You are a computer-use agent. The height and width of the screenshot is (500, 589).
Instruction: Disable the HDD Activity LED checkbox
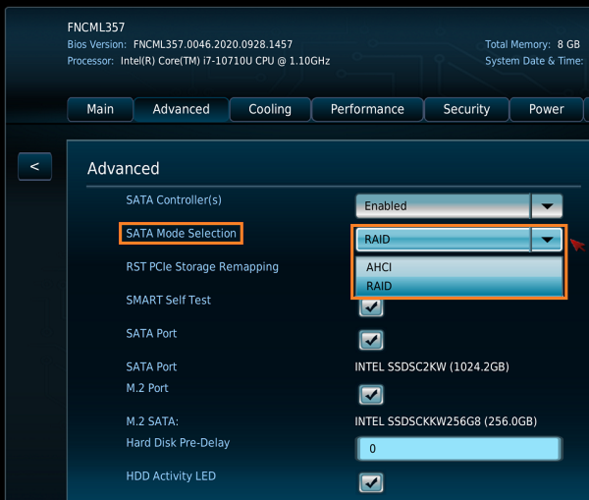pos(371,482)
